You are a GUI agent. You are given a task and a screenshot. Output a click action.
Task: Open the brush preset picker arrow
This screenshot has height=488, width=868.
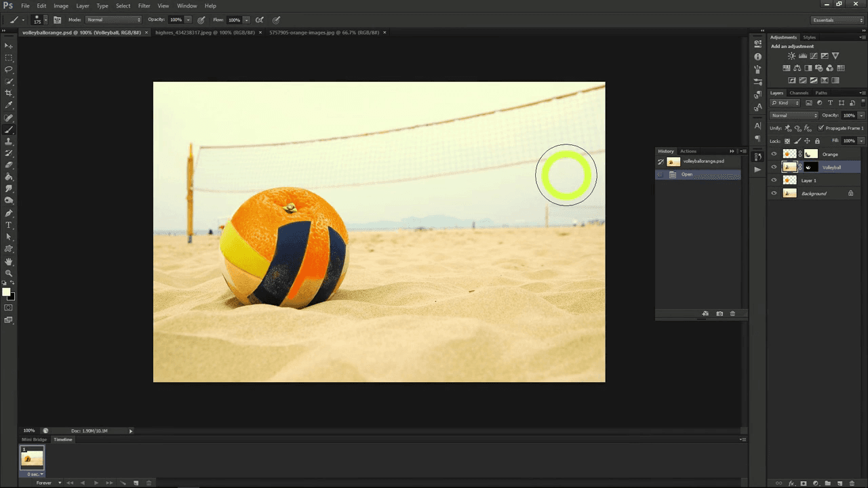point(45,20)
